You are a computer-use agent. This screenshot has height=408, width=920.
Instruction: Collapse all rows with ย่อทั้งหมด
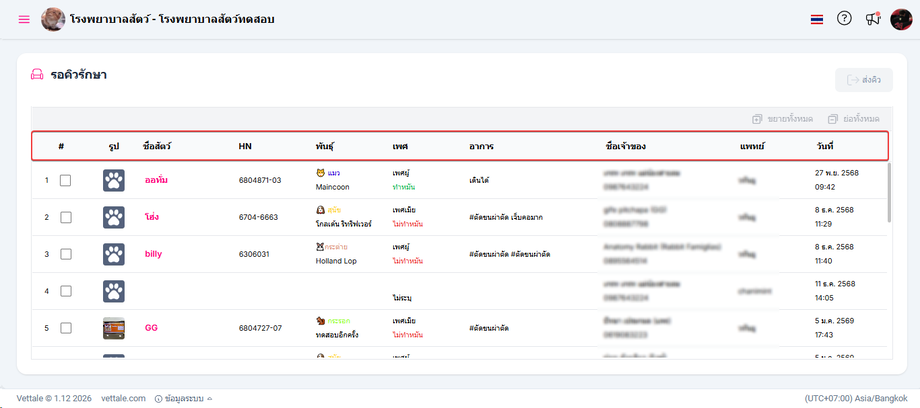click(854, 119)
